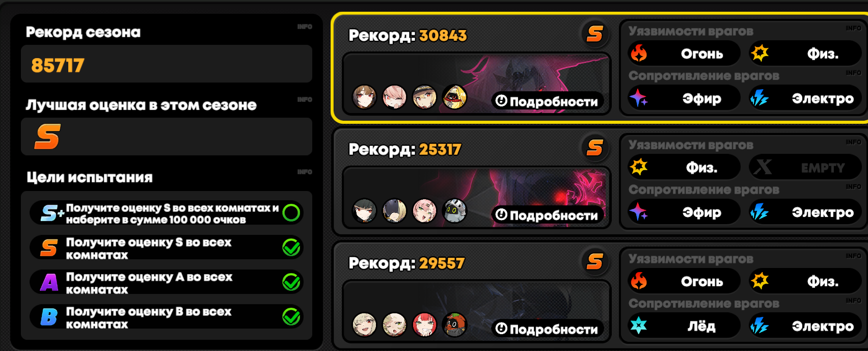Click the yellow-hooded bangboo avatar in first team
Screen dimensions: 868x351
pos(454,97)
